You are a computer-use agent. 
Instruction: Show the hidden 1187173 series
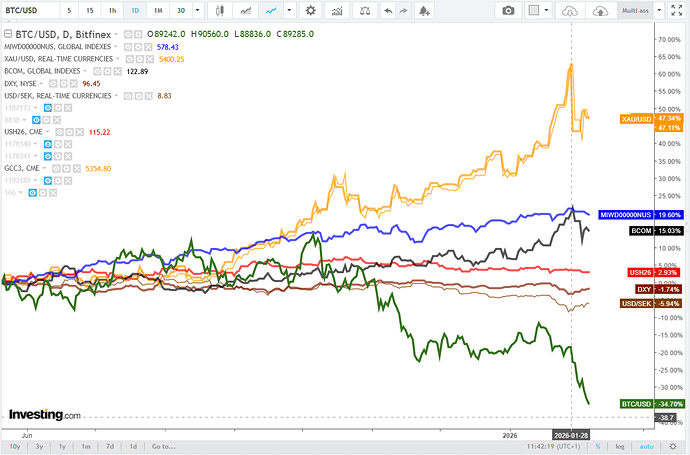coord(50,108)
